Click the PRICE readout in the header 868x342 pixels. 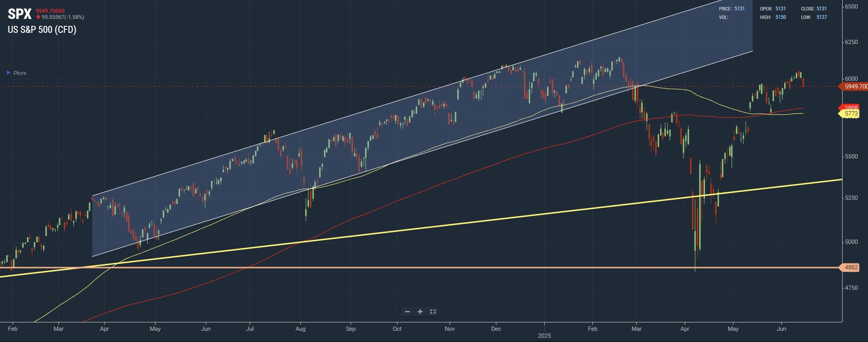pos(732,9)
